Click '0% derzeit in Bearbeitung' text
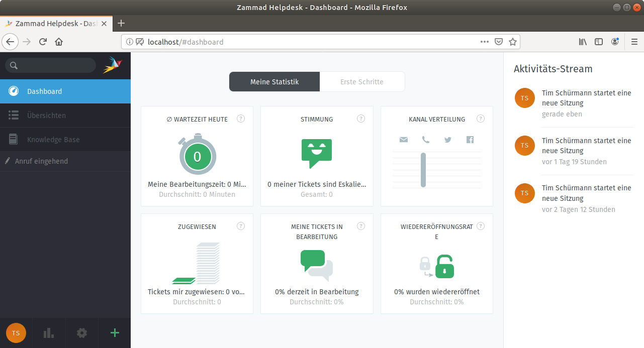 pyautogui.click(x=317, y=292)
